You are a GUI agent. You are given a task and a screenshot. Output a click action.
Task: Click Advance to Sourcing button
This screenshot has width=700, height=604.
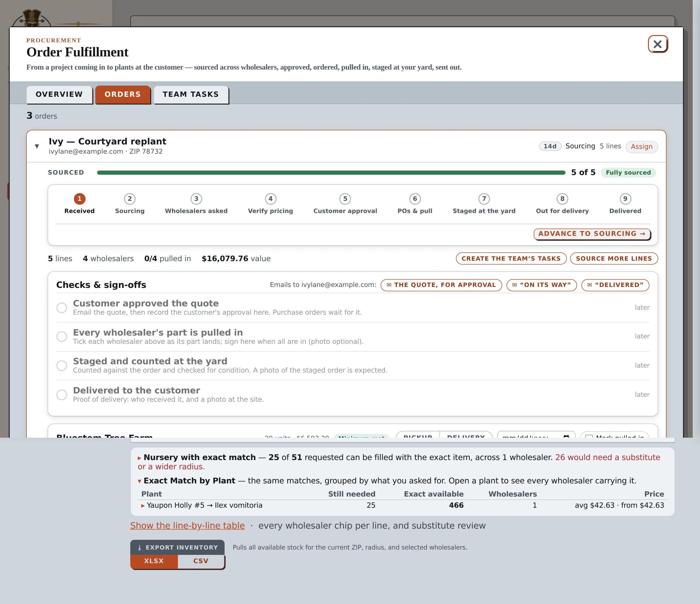tap(592, 234)
